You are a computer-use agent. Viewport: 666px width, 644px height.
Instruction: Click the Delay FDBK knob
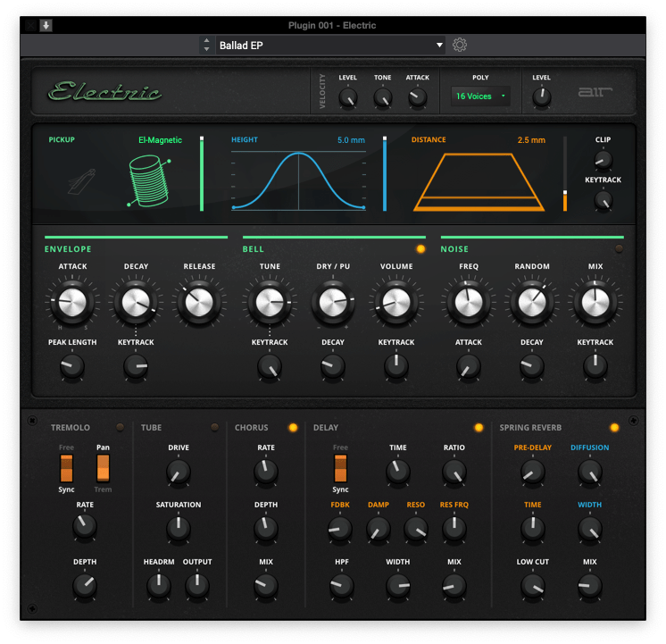tap(340, 529)
